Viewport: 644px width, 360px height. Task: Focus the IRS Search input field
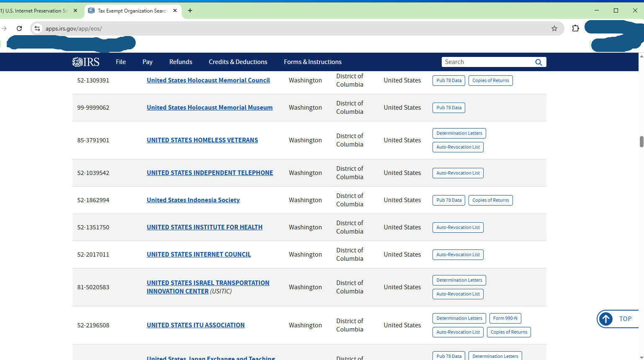tap(488, 62)
